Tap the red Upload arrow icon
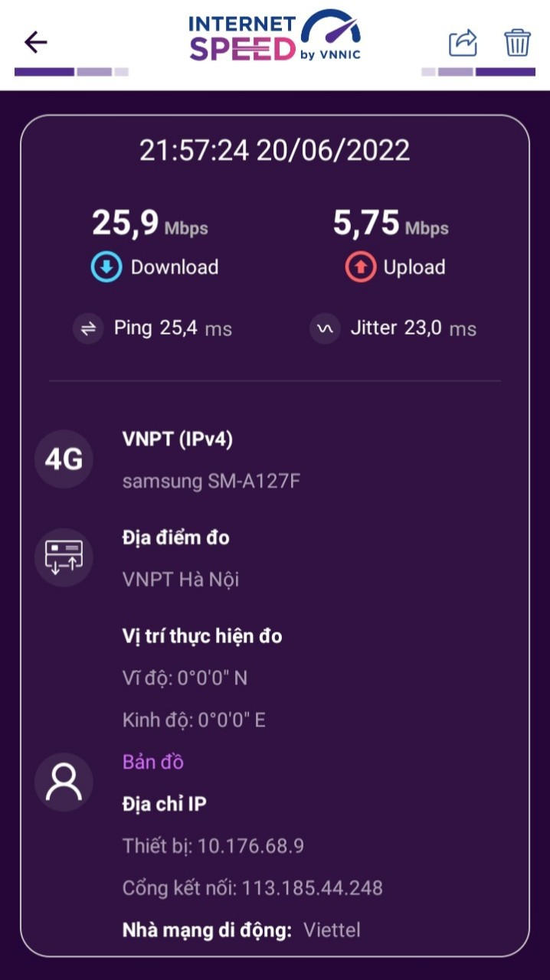 click(x=360, y=267)
